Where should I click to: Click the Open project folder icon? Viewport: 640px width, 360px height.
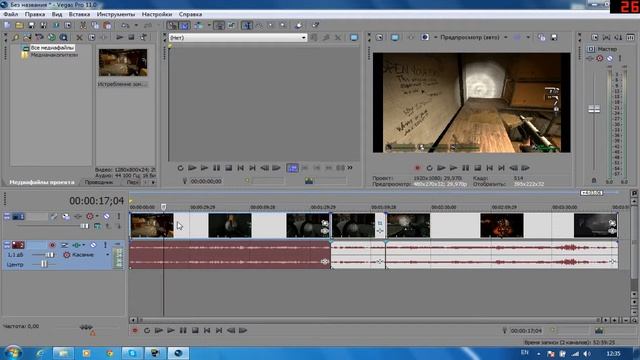coord(19,25)
